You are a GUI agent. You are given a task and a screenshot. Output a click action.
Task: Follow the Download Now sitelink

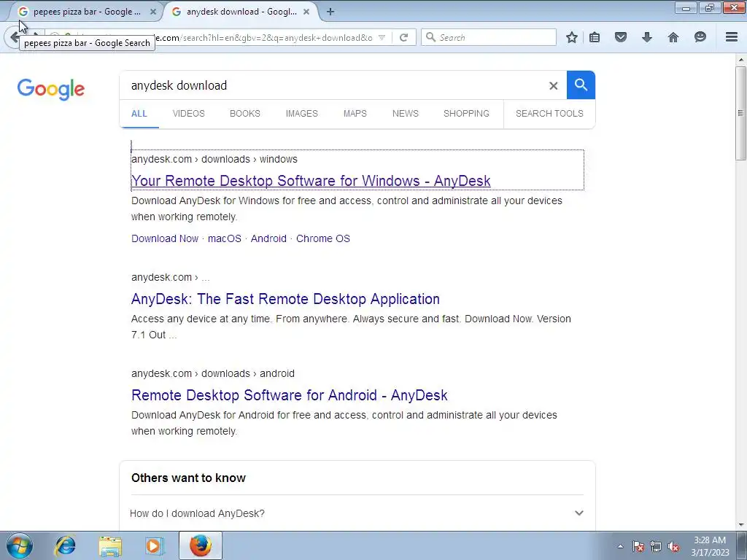(x=165, y=238)
